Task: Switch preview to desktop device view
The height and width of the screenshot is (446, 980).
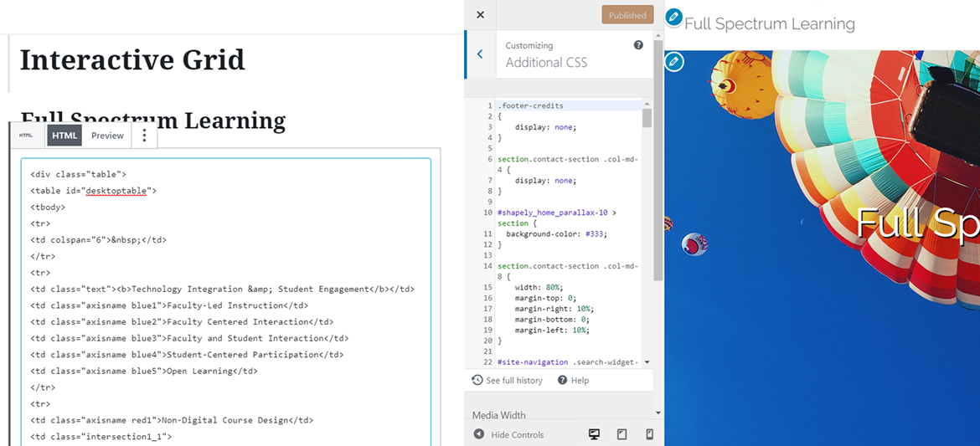Action: [x=594, y=434]
